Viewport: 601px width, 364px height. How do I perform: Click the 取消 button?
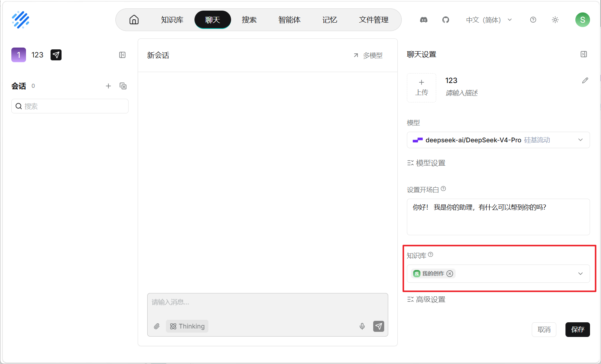[x=544, y=330]
